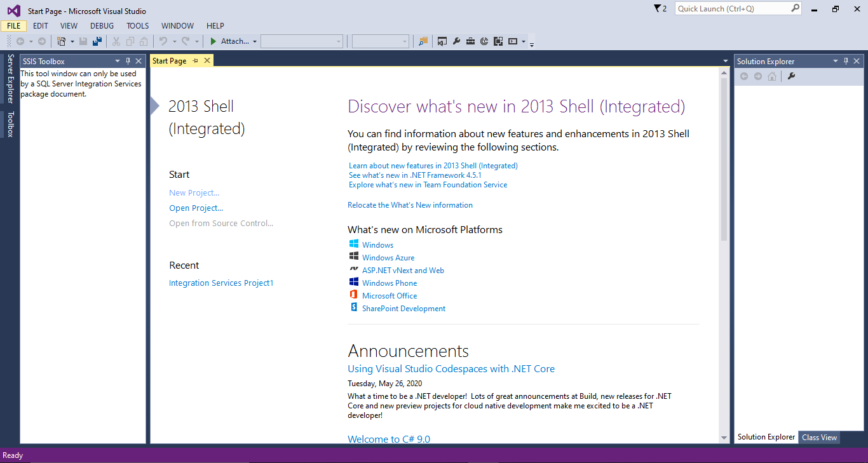The height and width of the screenshot is (463, 868).
Task: Click Solution Explorer Forward arrow icon
Action: coord(758,76)
